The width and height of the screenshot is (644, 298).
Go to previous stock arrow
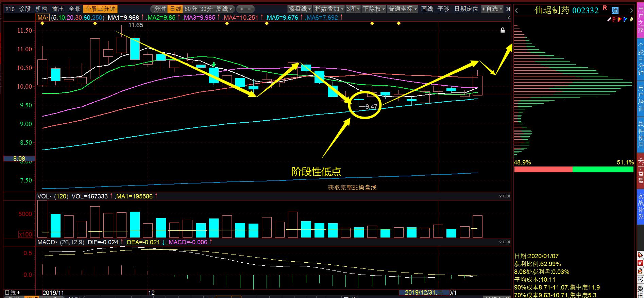pos(516,11)
